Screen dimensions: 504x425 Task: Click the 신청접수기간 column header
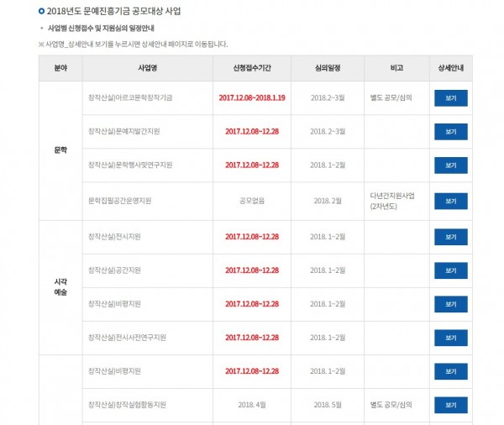pyautogui.click(x=252, y=68)
